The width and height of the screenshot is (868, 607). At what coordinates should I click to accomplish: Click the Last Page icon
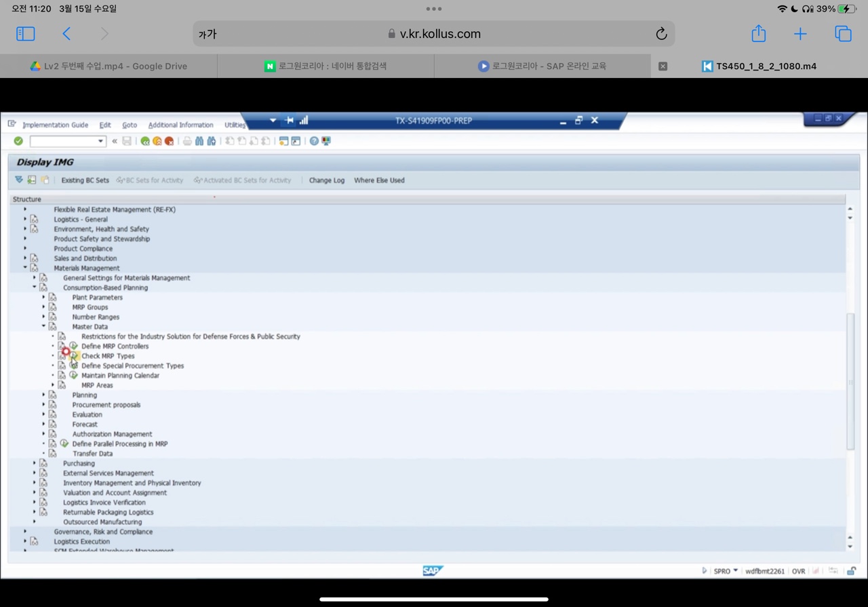(265, 141)
